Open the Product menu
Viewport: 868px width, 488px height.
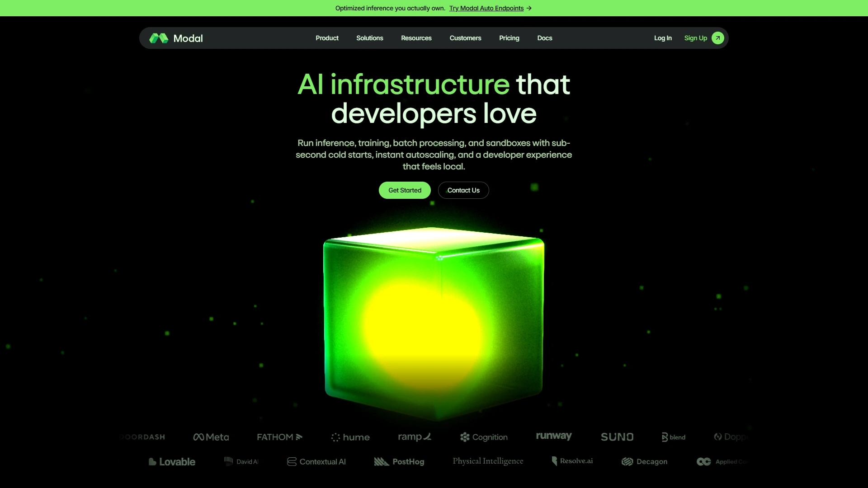(327, 38)
